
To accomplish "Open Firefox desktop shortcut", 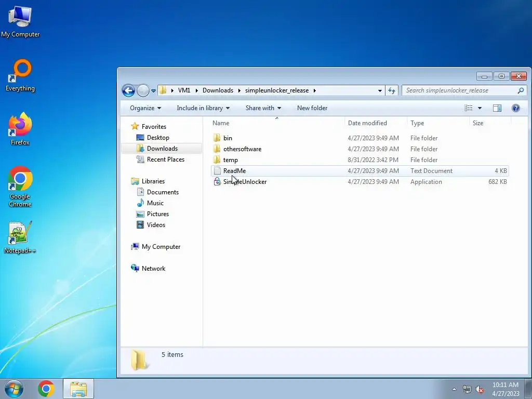I will [20, 129].
